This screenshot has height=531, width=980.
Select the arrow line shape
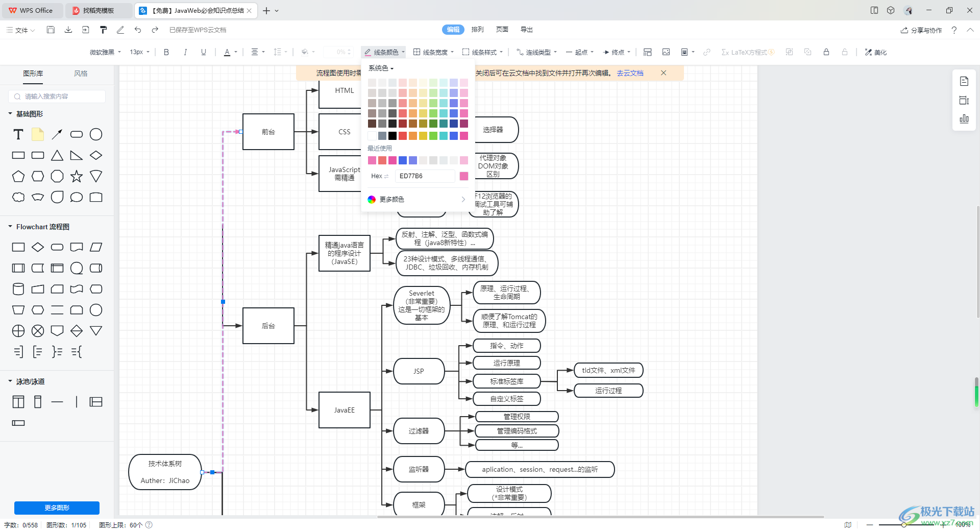point(57,134)
